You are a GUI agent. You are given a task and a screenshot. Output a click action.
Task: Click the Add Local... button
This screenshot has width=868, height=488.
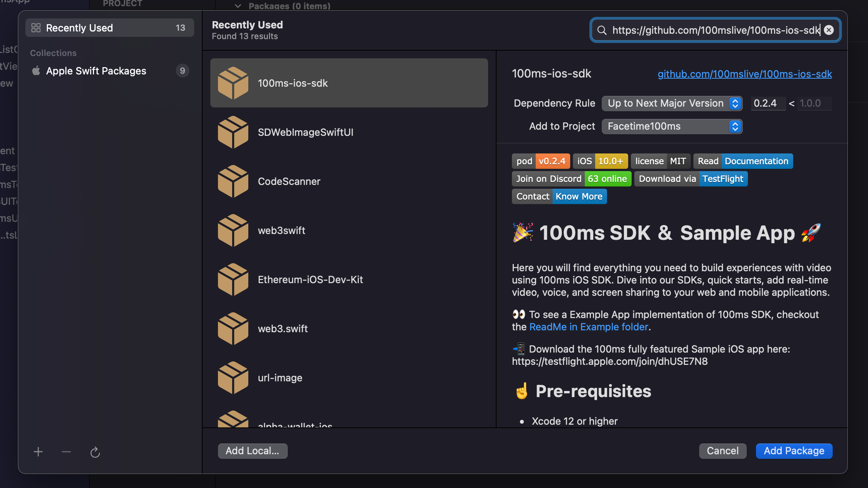click(252, 451)
